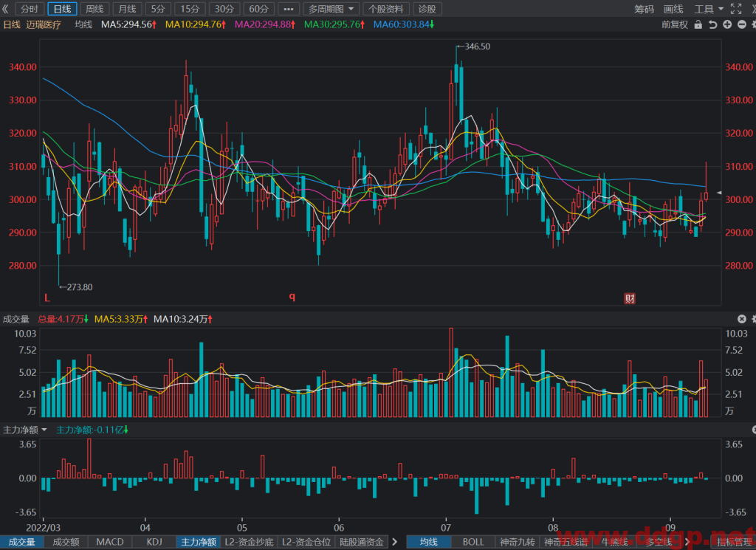Screen dimensions: 756x550
Task: Click the 前复权 adjustment setting
Action: (675, 24)
